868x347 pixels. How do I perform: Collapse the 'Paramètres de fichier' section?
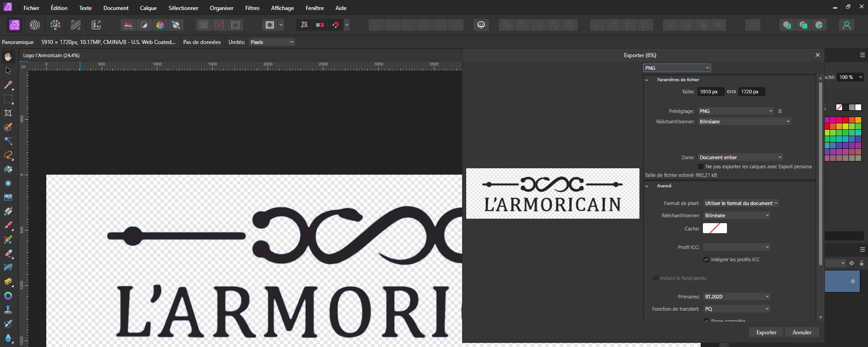(647, 80)
